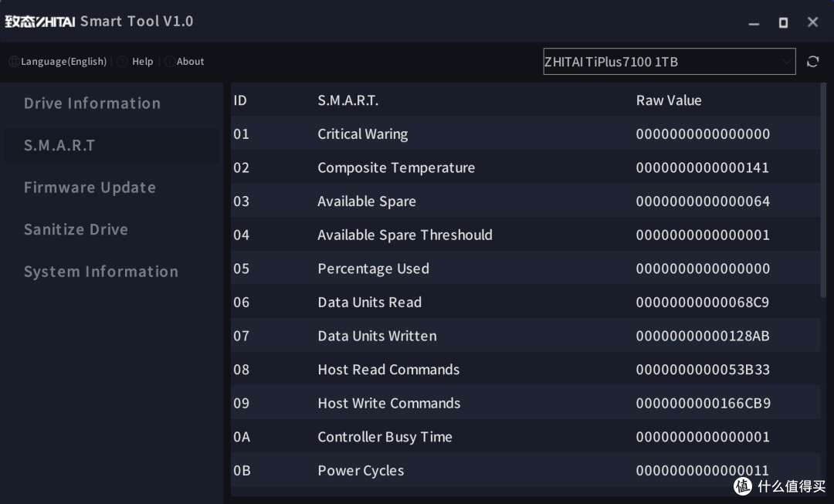Click the ID cell 06
This screenshot has width=834, height=504.
[x=241, y=302]
